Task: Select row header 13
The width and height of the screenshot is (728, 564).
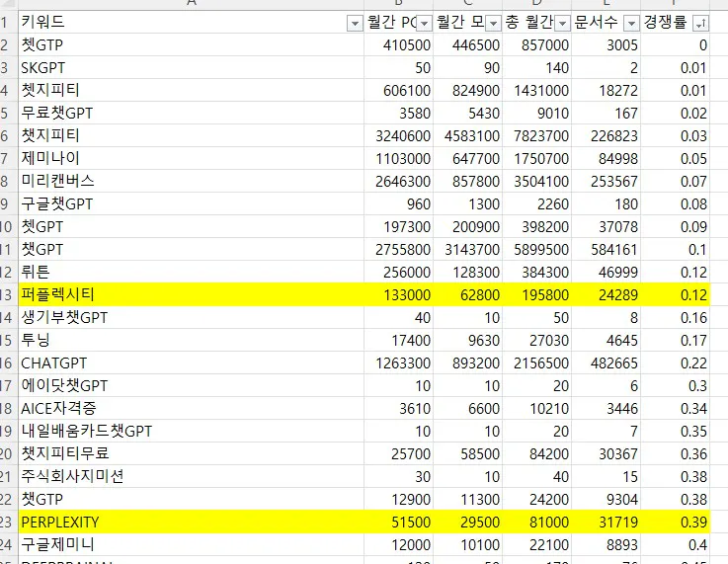Action: tap(8, 294)
